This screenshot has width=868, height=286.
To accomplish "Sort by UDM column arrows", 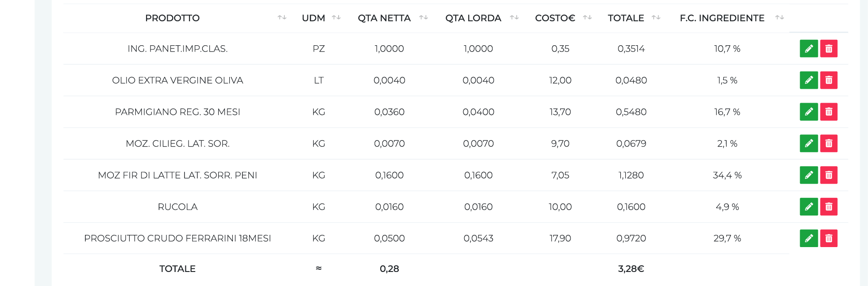I will coord(336,18).
